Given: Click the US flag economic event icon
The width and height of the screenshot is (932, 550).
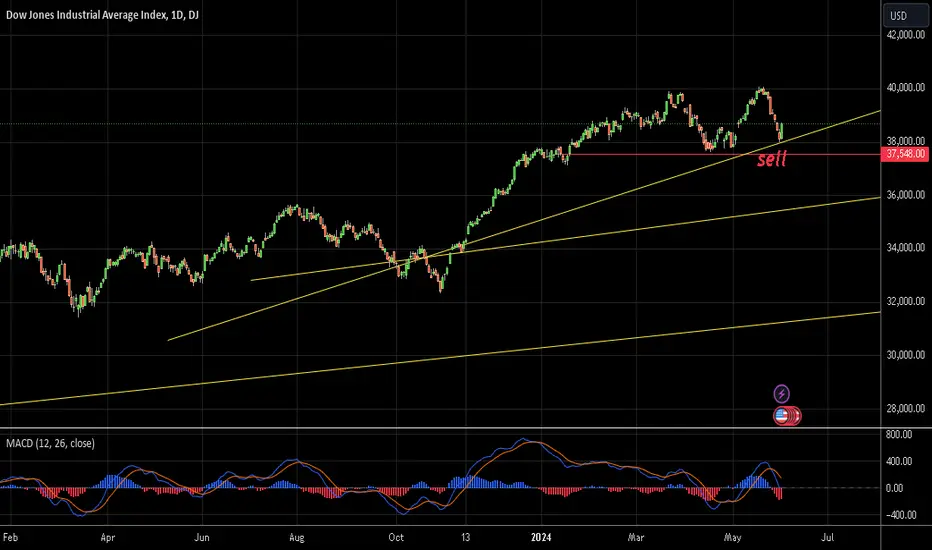Looking at the screenshot, I should tap(782, 416).
